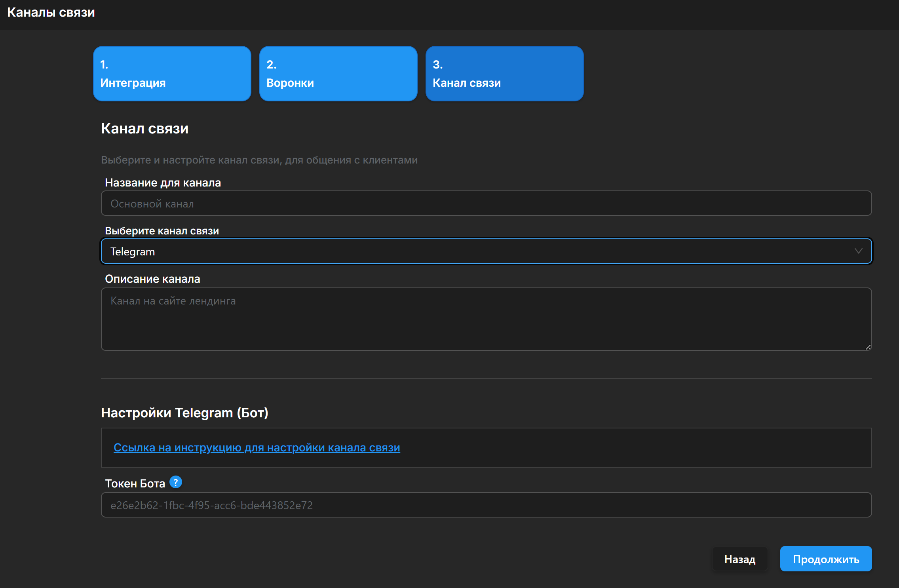Viewport: 899px width, 588px height.
Task: Click the Настройки Telegram (Бот) section heading
Action: pos(184,413)
